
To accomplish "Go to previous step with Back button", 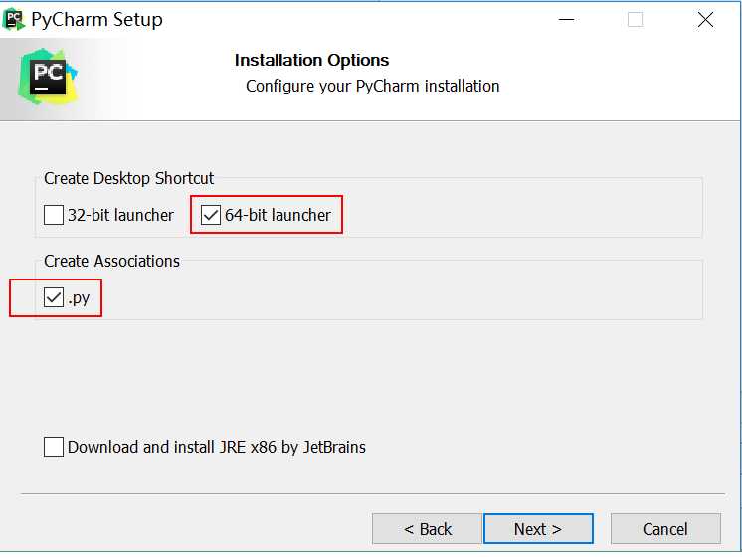I will [x=428, y=529].
